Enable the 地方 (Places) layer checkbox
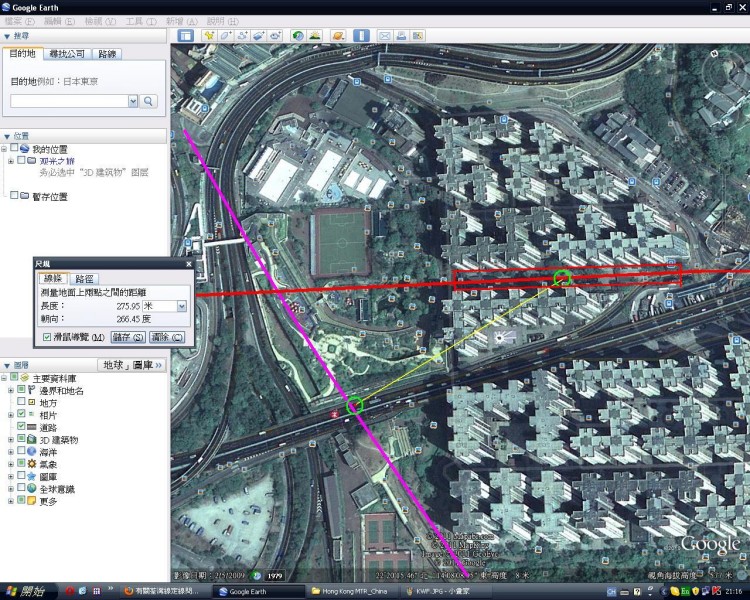The width and height of the screenshot is (750, 600). [x=22, y=402]
